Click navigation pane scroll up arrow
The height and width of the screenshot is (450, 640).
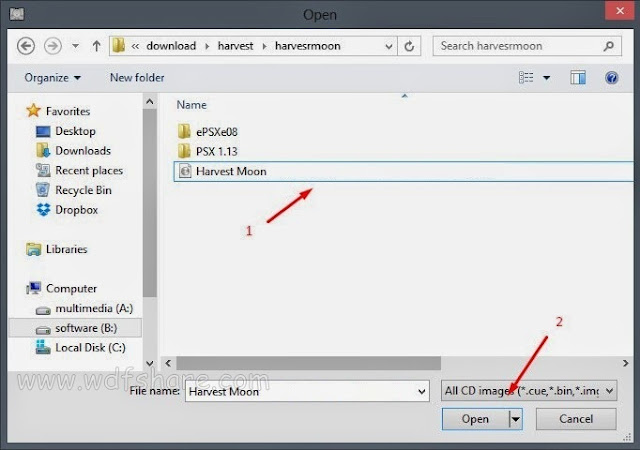pos(150,102)
